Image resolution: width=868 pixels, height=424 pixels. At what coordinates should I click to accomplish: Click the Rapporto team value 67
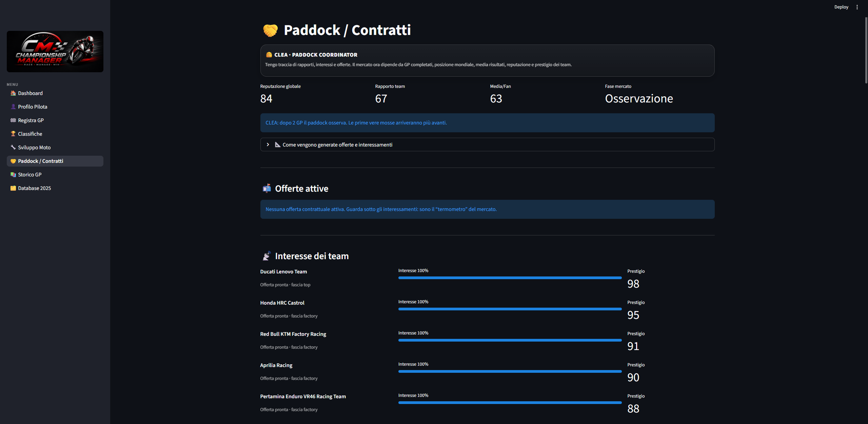point(381,98)
